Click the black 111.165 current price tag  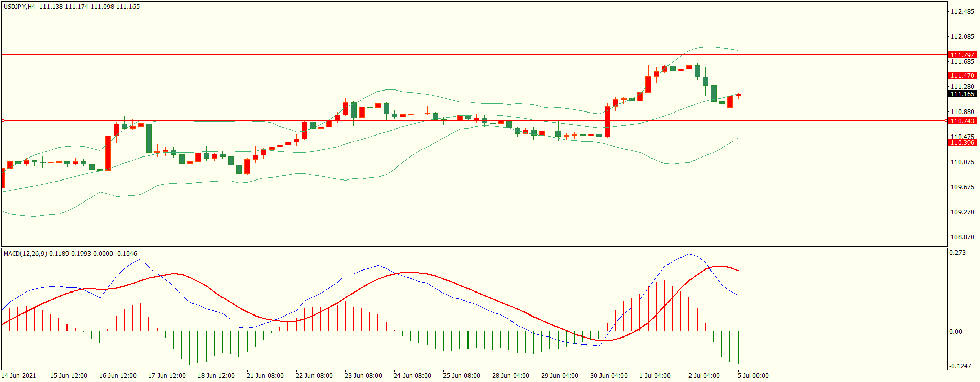click(x=962, y=94)
